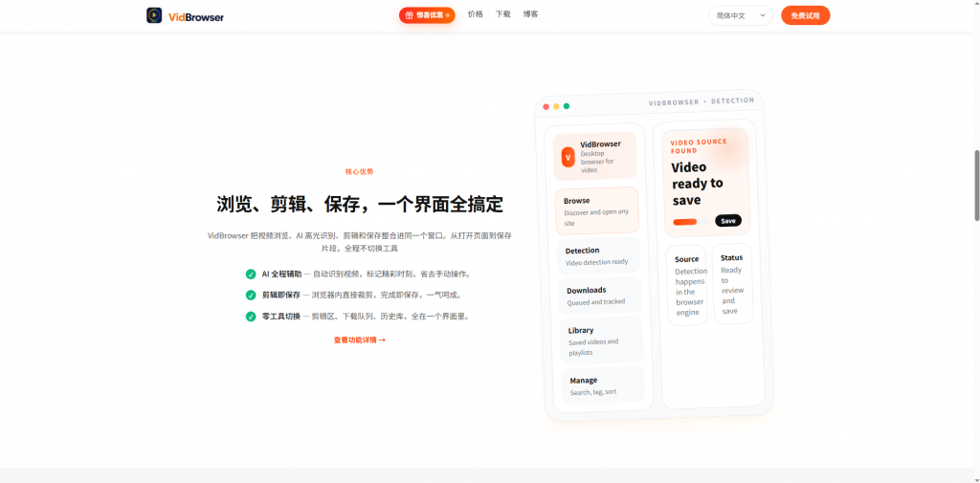Click the 免费试用 button
The height and width of the screenshot is (483, 980).
click(805, 15)
